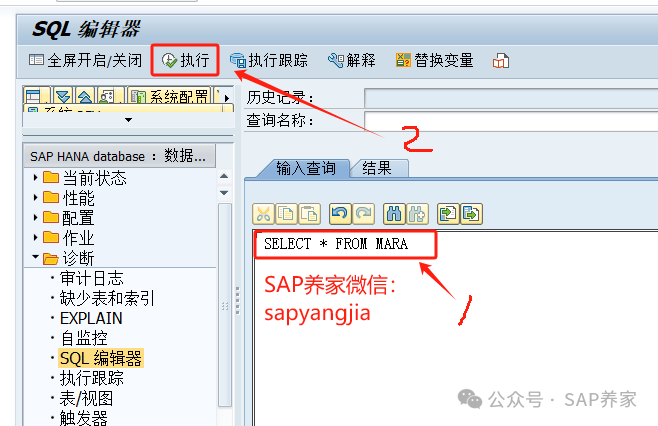Click the 查询名称 query name field

pyautogui.click(x=511, y=121)
